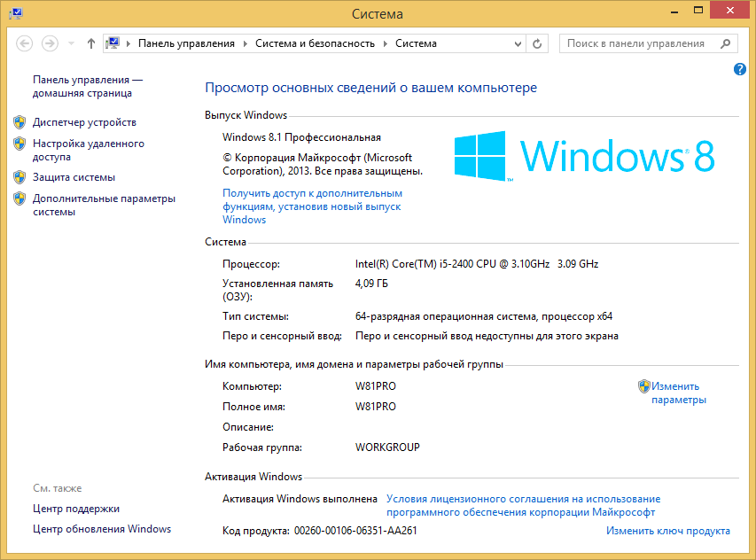
Task: Click the system icon in title bar
Action: pyautogui.click(x=15, y=13)
